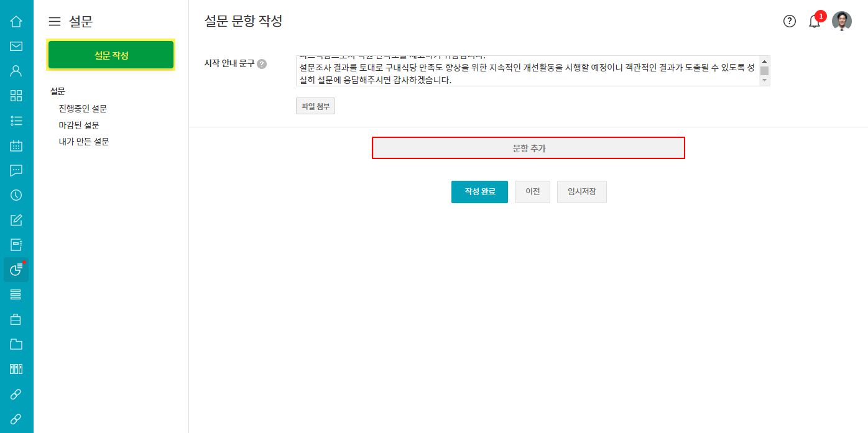The height and width of the screenshot is (433, 868).
Task: Open 내가 만든 설문 list
Action: [x=84, y=142]
